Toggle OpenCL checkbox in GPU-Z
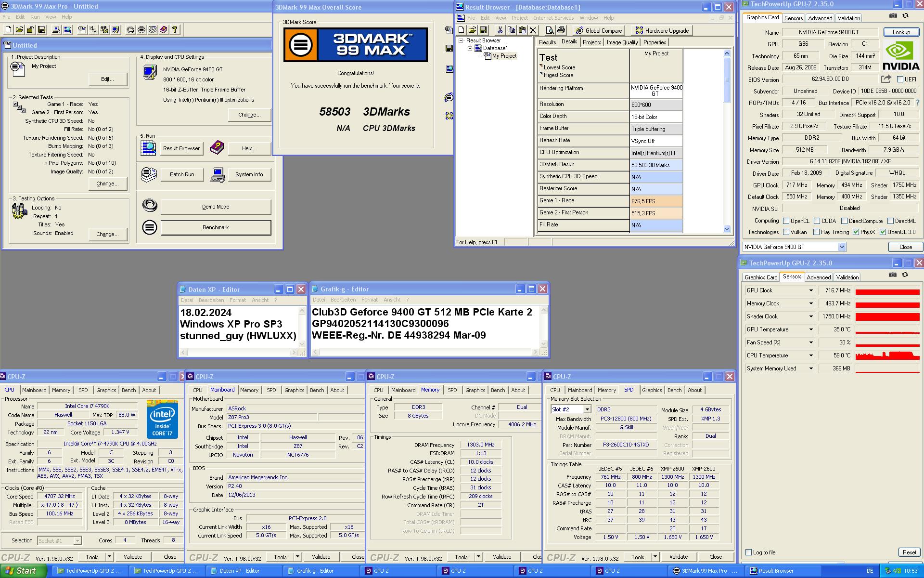Viewport: 924px width, 578px height. point(786,221)
